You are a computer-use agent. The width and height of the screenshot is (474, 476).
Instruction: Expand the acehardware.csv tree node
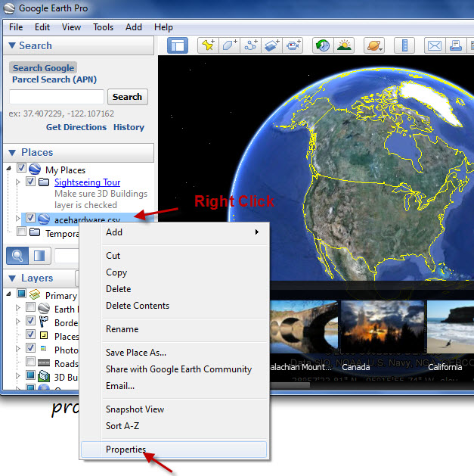click(18, 218)
